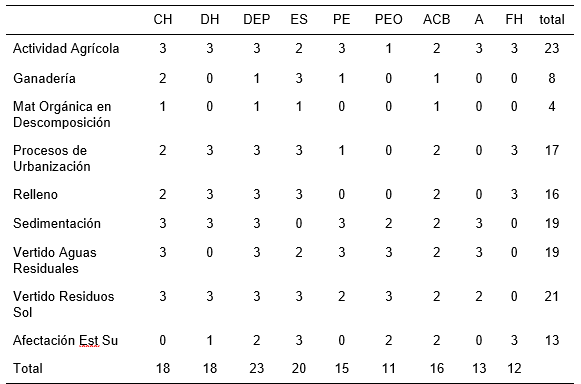Screen dimensions: 581x384
Task: Click total value 23 for Actividad Agrícola
Action: [552, 49]
